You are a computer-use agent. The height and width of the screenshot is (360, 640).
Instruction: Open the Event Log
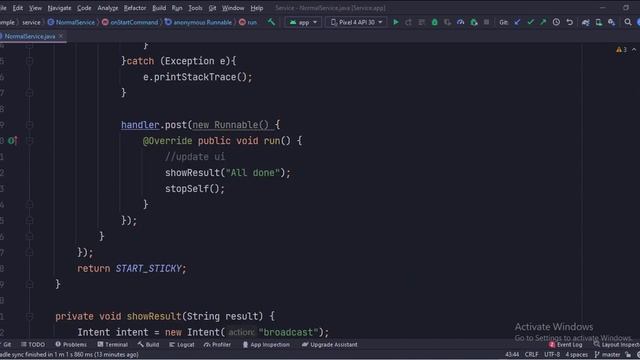coord(566,345)
